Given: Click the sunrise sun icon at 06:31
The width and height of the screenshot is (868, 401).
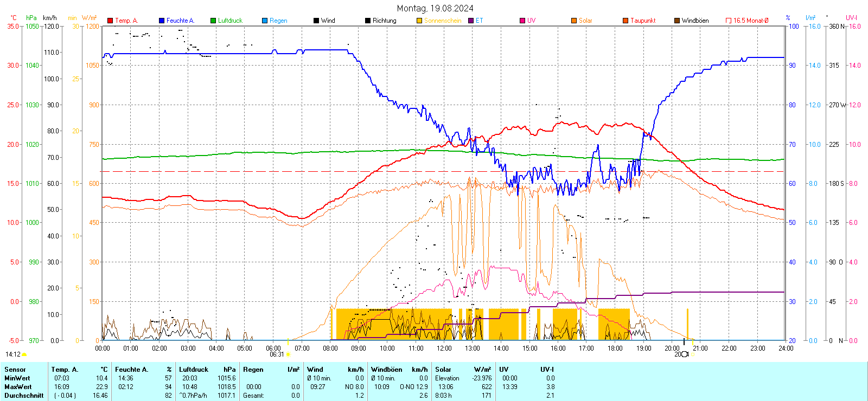Looking at the screenshot, I should 288,354.
